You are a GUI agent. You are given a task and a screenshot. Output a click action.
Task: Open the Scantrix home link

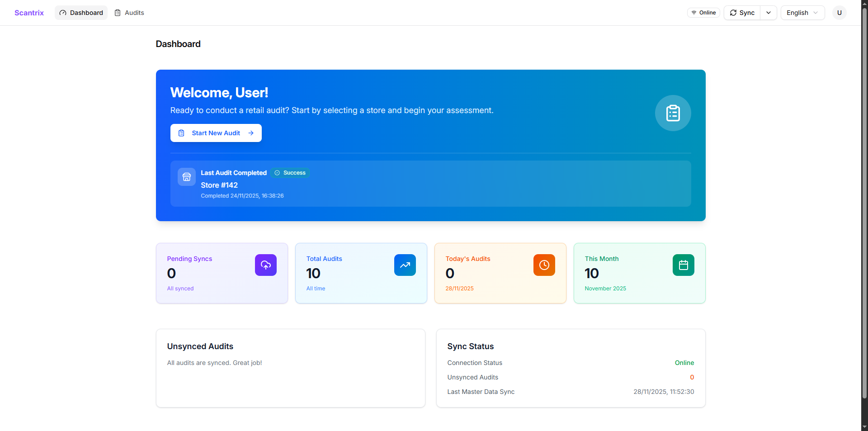29,13
